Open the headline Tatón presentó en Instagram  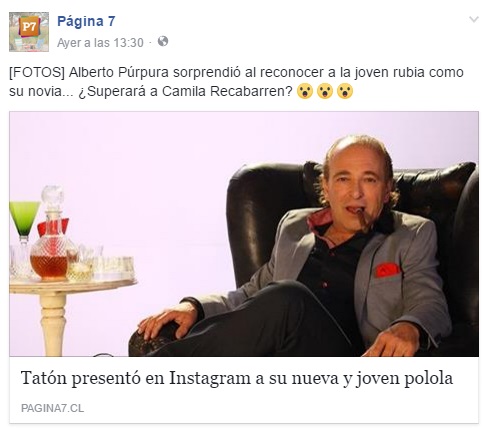pos(237,378)
